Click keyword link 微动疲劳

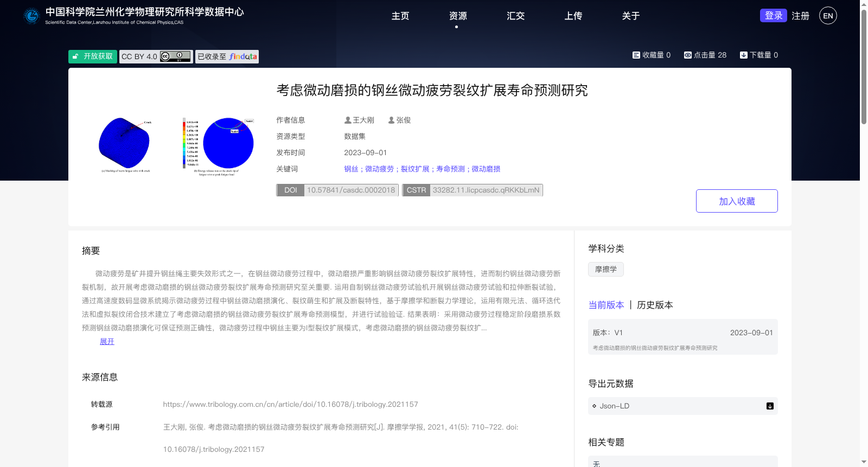[379, 169]
